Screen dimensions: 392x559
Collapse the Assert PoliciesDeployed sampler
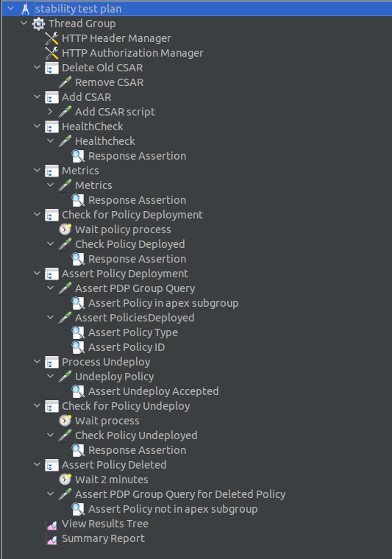(50, 317)
